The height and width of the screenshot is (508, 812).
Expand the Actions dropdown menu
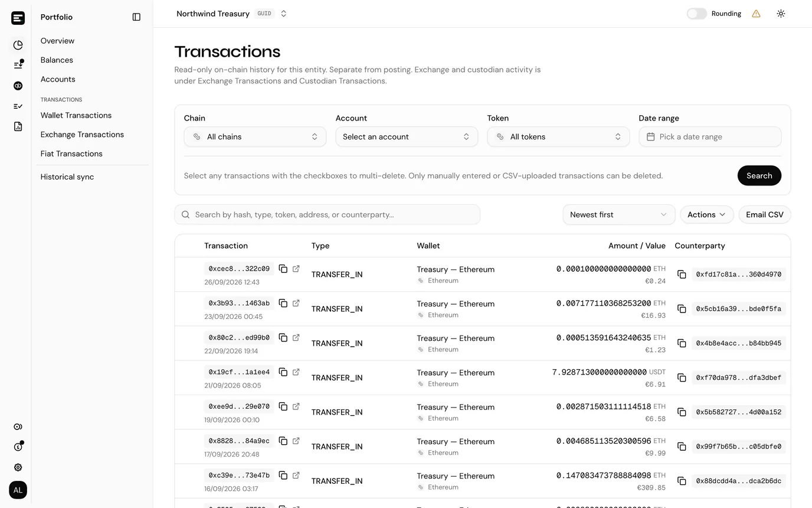pyautogui.click(x=706, y=214)
